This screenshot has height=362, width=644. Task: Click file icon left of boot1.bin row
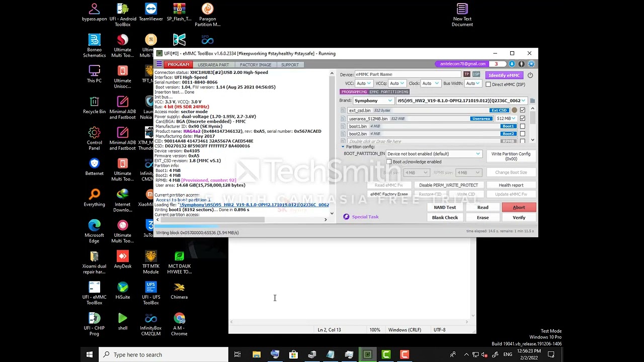[343, 126]
